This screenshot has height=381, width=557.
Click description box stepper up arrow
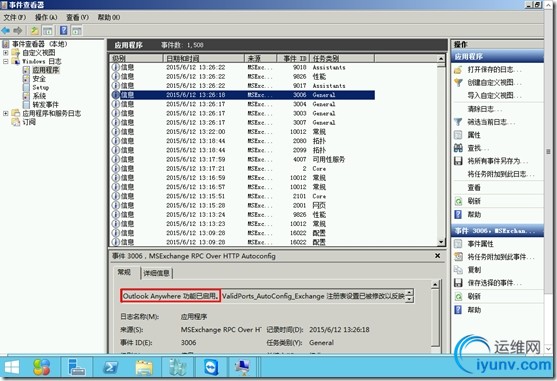tap(410, 293)
